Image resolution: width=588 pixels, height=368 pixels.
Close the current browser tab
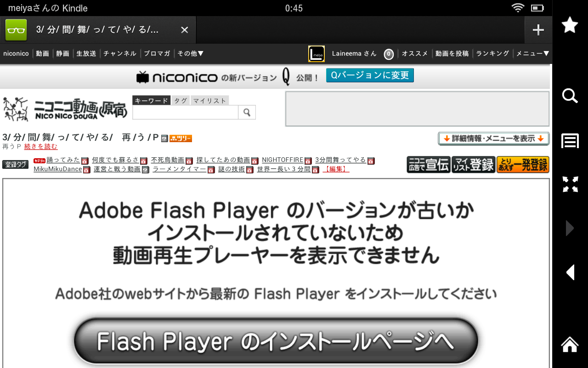click(x=184, y=30)
